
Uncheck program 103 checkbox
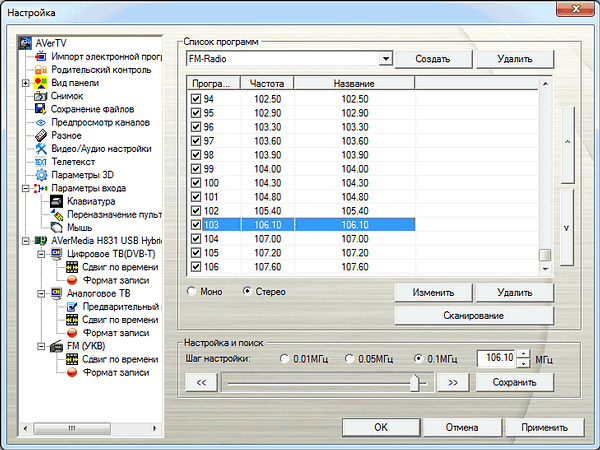(196, 225)
